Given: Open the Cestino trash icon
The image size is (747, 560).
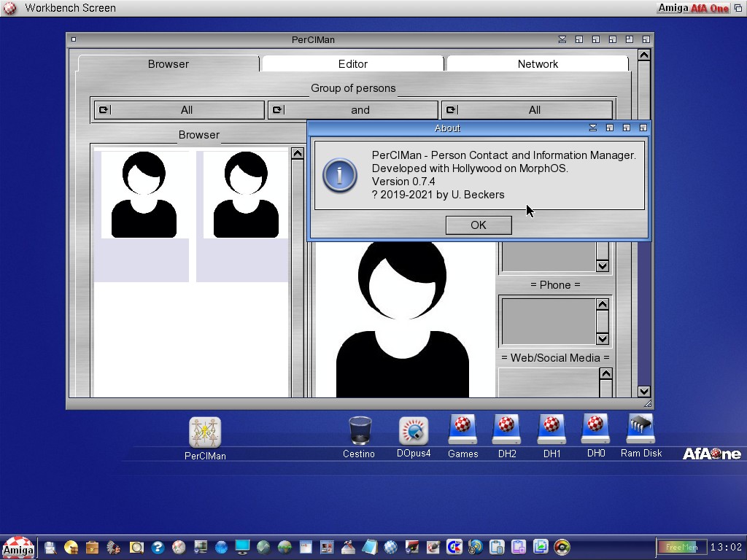Looking at the screenshot, I should click(360, 431).
